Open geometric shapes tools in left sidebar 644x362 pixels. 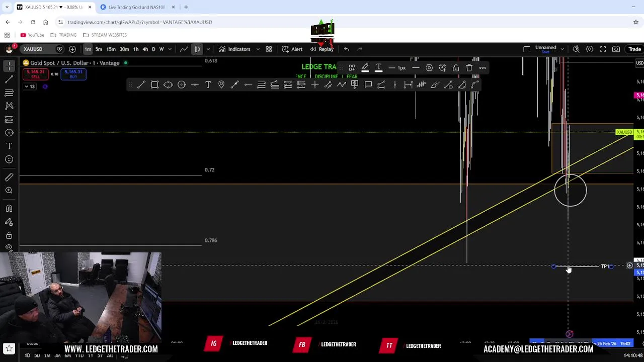pos(9,133)
